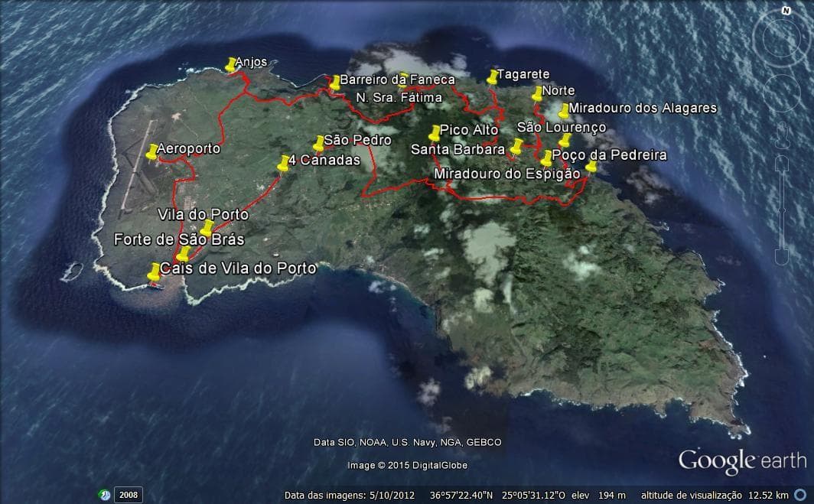Select the Barreiro da Faneca pushpin
814x504 pixels.
tap(335, 83)
